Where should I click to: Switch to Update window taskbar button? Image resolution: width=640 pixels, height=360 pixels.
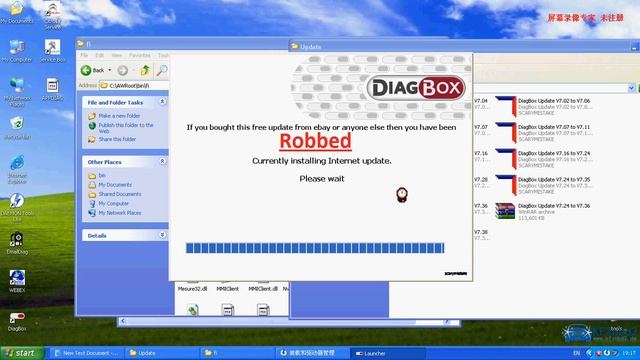click(161, 353)
